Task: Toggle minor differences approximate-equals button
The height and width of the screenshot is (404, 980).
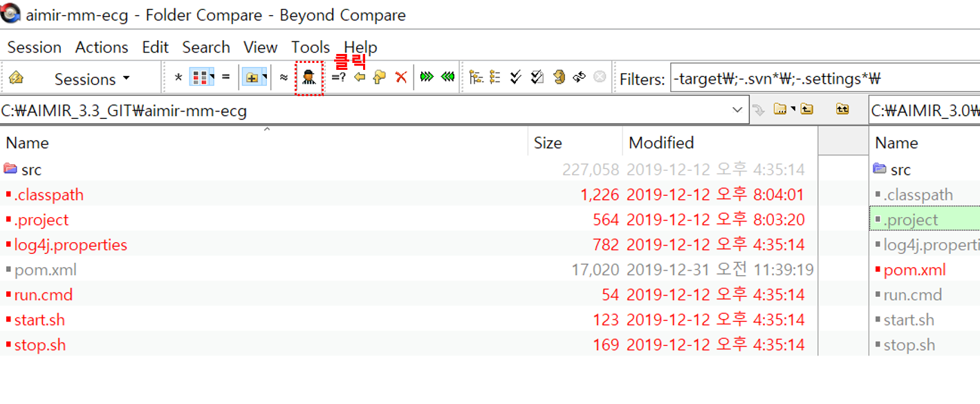Action: [x=284, y=77]
